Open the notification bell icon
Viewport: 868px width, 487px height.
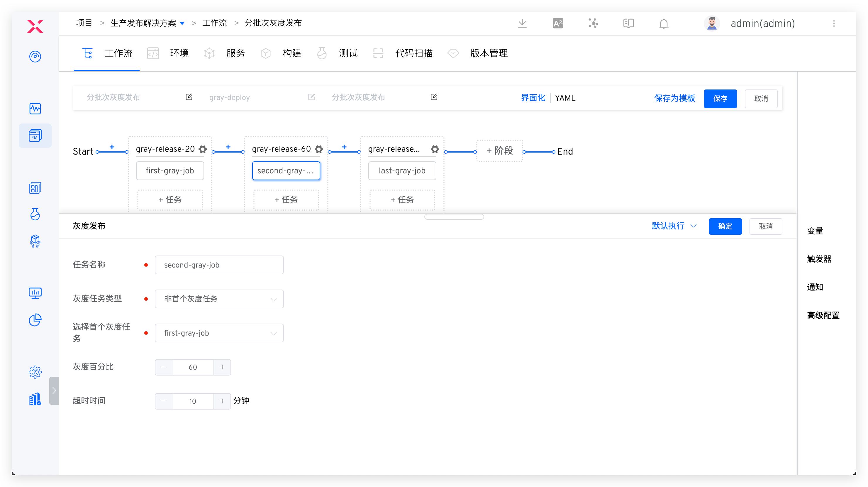coord(663,23)
